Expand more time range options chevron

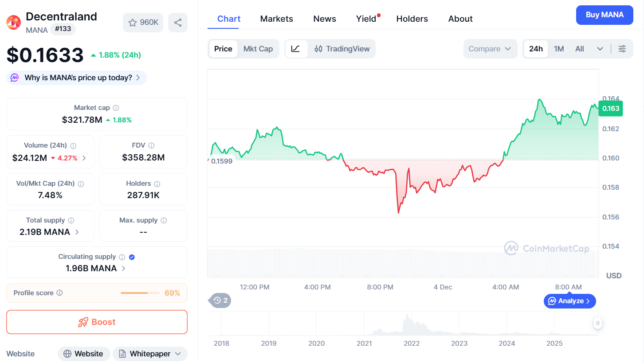pos(600,49)
